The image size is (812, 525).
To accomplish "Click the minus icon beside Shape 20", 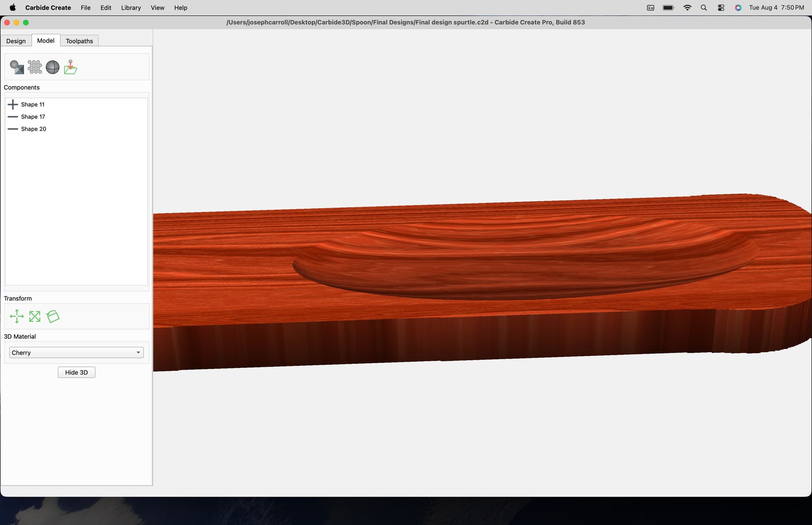I will [x=13, y=129].
